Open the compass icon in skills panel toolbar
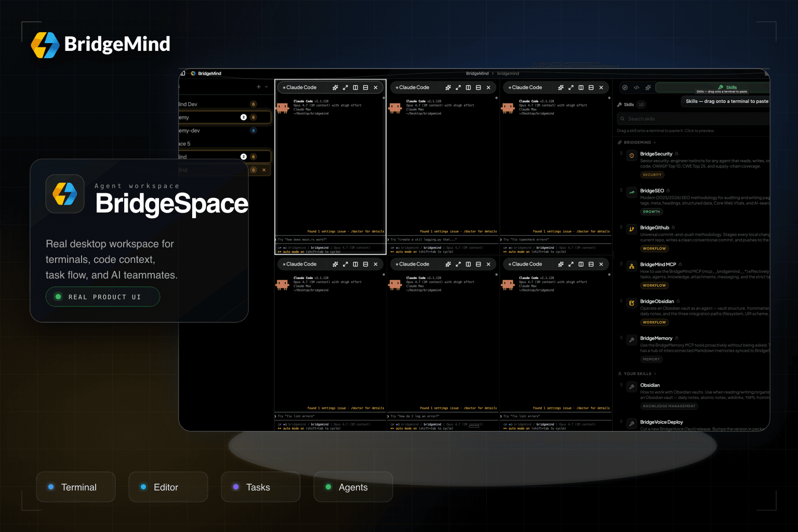 (625, 88)
